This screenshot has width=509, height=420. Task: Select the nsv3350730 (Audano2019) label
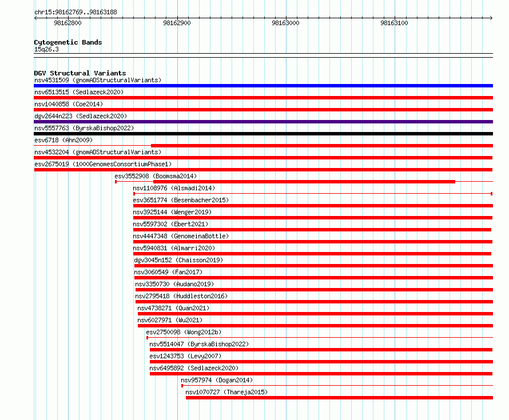tap(174, 284)
